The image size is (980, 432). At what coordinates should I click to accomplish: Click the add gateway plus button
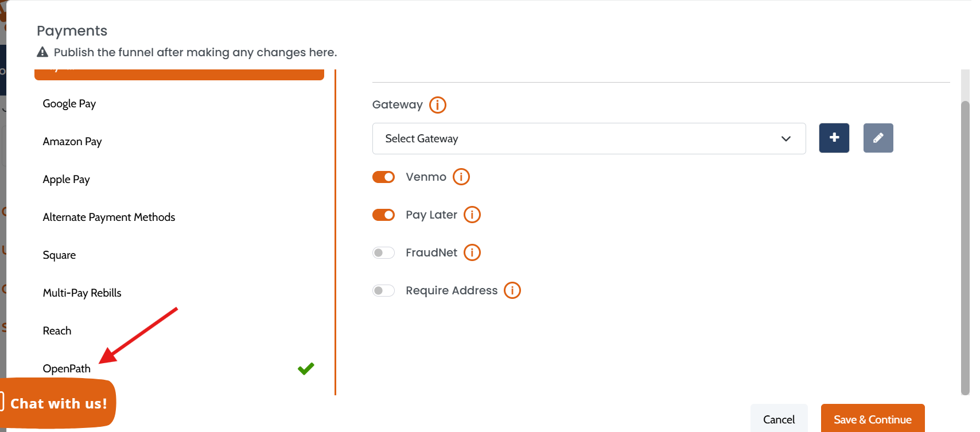(x=834, y=138)
